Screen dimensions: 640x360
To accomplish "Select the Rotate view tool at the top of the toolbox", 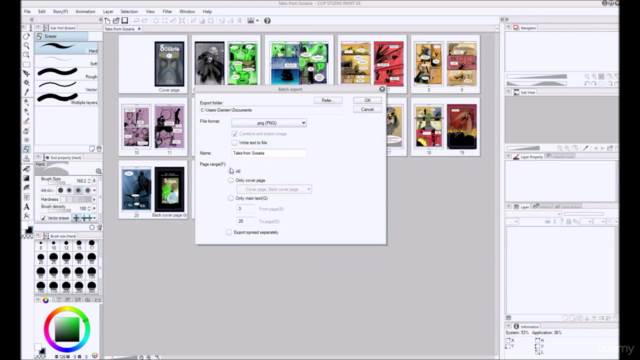I will tap(27, 36).
